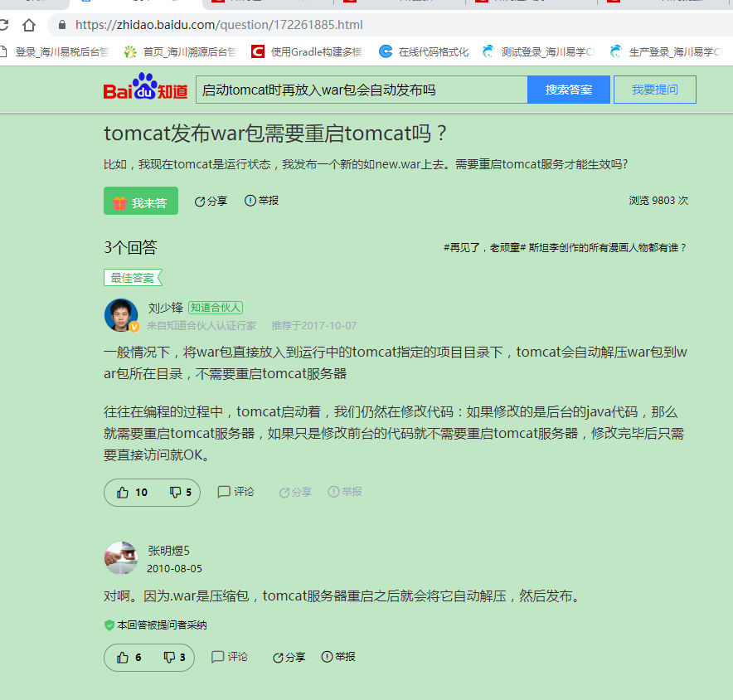The image size is (733, 700).
Task: Report 张明煜5's answer with 举报
Action: tap(338, 657)
